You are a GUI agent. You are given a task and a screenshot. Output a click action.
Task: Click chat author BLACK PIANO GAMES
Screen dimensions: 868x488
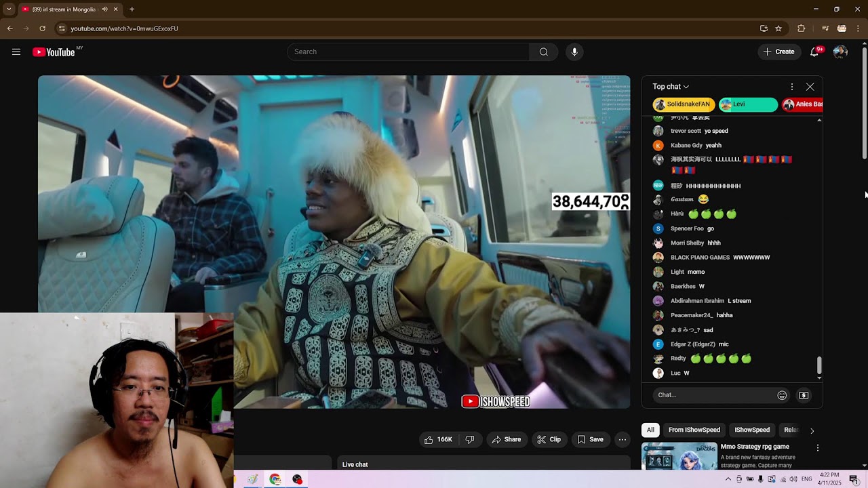coord(700,258)
